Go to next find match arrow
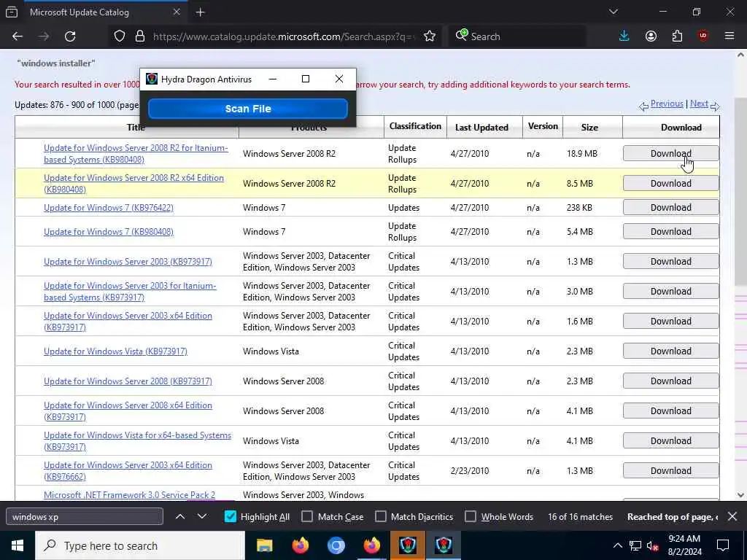The height and width of the screenshot is (560, 747). click(x=202, y=516)
